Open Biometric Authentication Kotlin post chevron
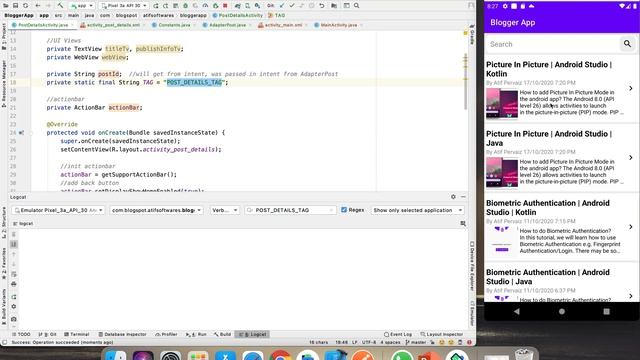This screenshot has height=360, width=640. (631, 227)
